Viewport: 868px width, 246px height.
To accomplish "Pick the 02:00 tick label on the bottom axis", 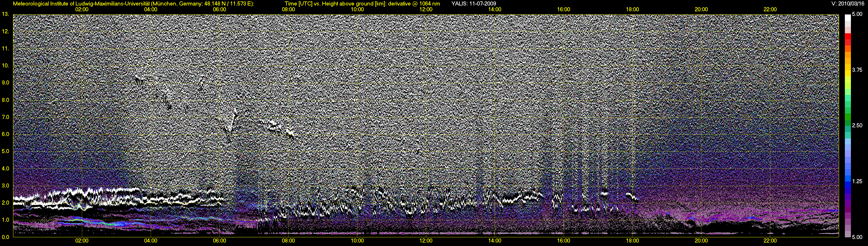I will click(x=82, y=241).
